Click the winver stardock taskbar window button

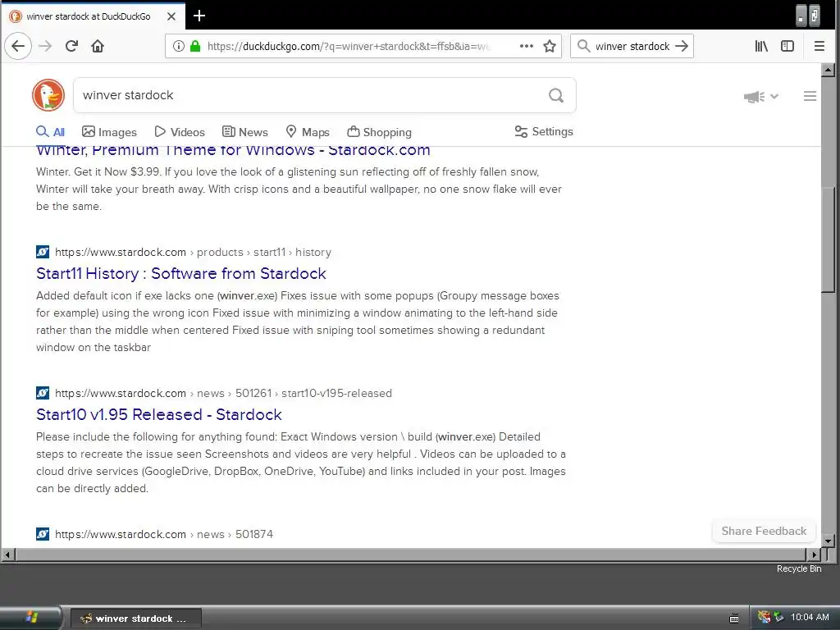tap(136, 619)
